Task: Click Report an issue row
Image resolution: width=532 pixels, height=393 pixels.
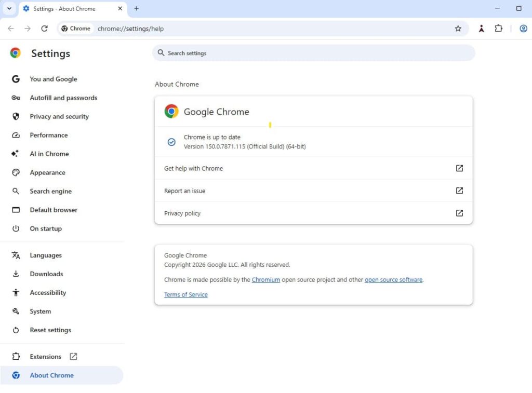Action: coord(313,191)
